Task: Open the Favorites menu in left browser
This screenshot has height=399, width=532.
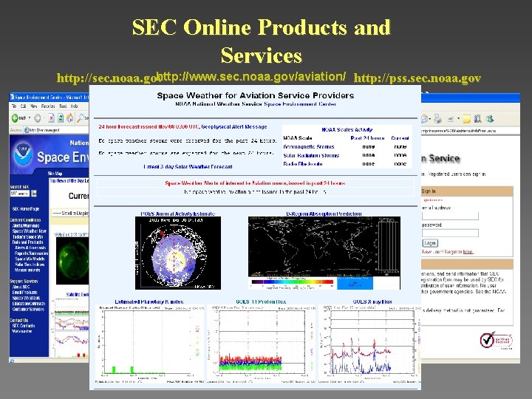Action: pyautogui.click(x=48, y=106)
